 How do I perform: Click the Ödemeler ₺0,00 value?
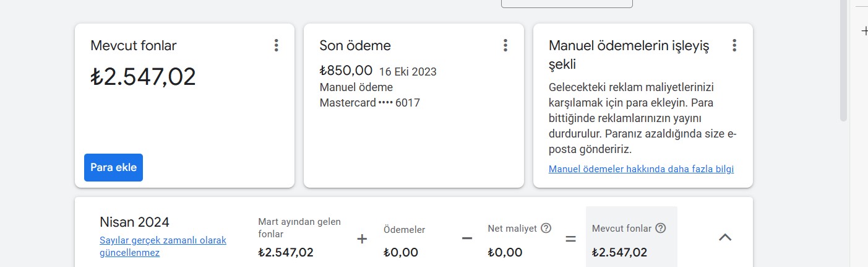[x=401, y=252]
